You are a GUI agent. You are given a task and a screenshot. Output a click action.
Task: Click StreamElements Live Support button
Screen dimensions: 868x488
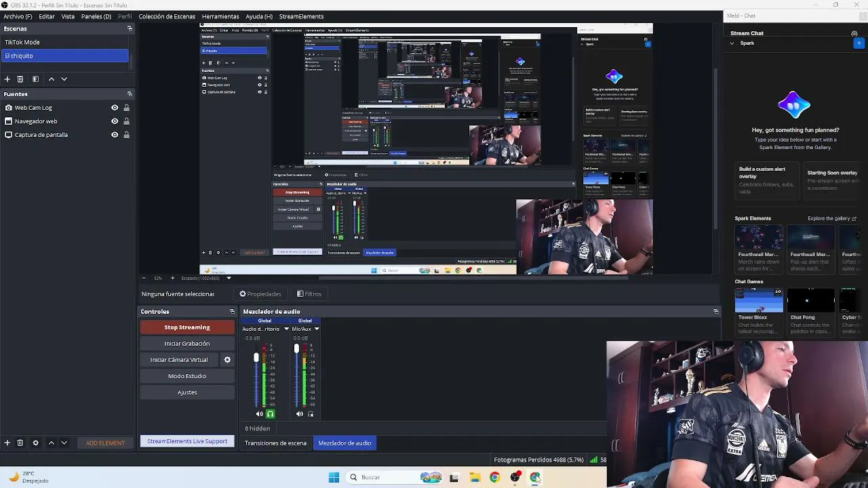point(187,441)
